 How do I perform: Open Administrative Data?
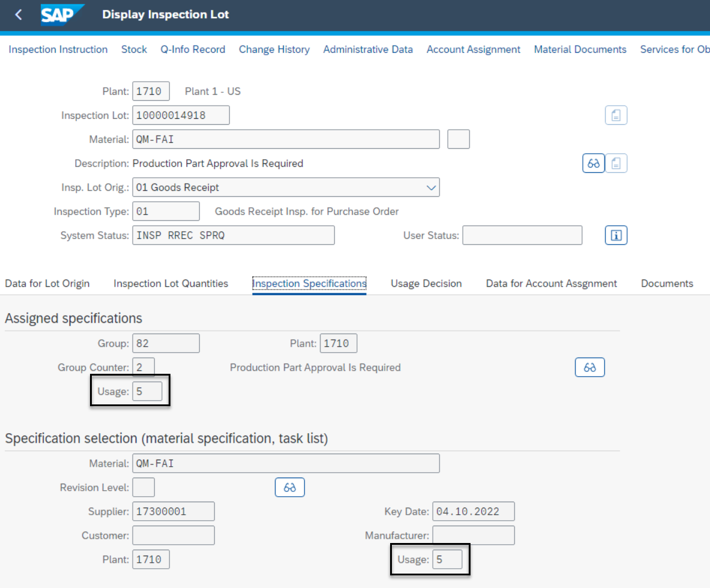[x=368, y=49]
